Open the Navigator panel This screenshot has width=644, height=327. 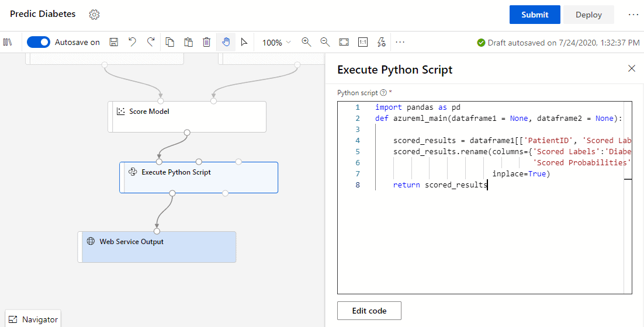pyautogui.click(x=33, y=319)
